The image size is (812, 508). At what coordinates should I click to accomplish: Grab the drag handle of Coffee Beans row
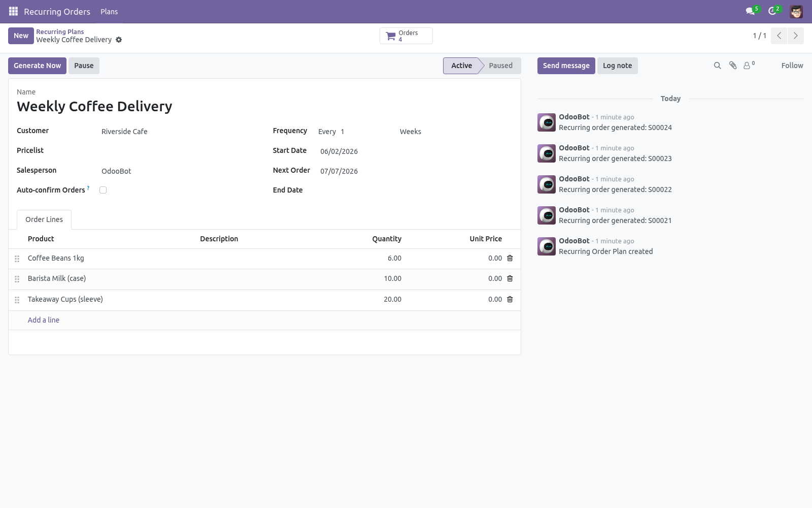(17, 259)
